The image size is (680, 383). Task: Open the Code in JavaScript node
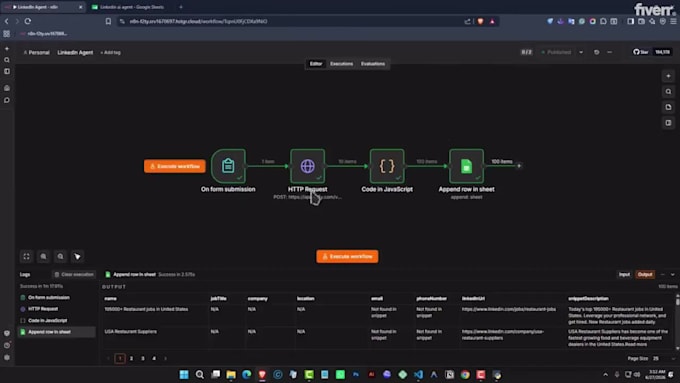pyautogui.click(x=387, y=166)
